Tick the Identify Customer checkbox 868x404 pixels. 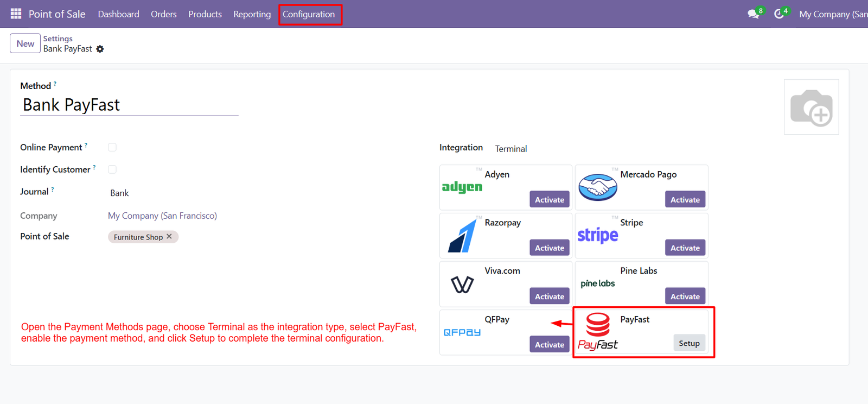(x=112, y=169)
